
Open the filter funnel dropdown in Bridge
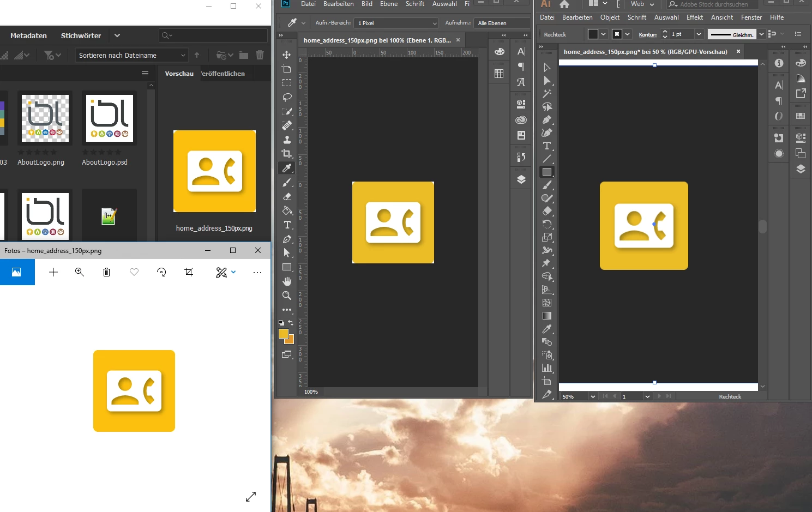coord(53,55)
